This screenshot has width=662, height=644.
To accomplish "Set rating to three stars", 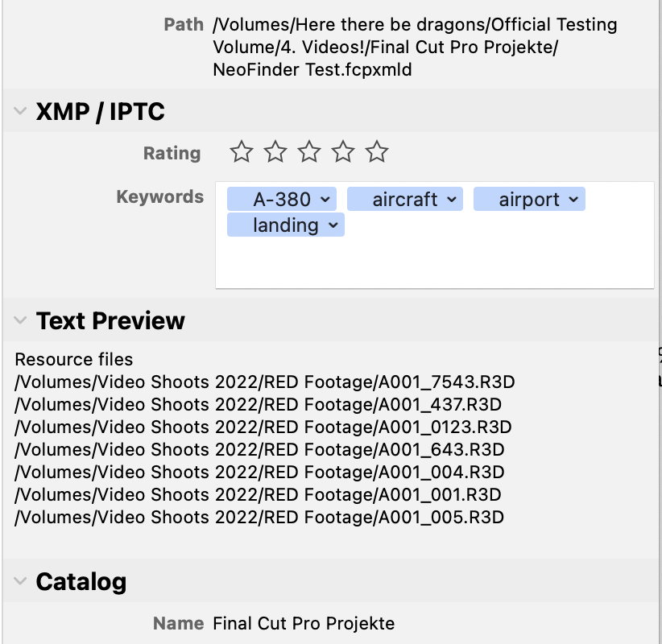I will pos(309,151).
